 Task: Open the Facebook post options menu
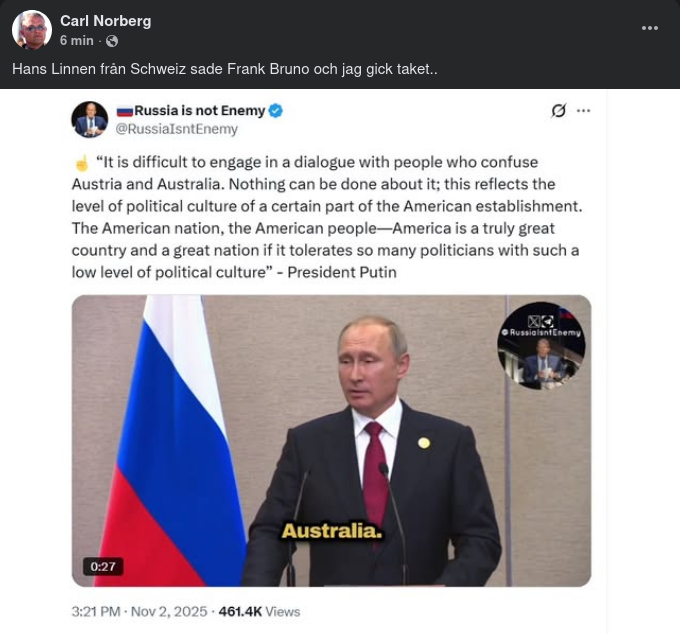[650, 28]
